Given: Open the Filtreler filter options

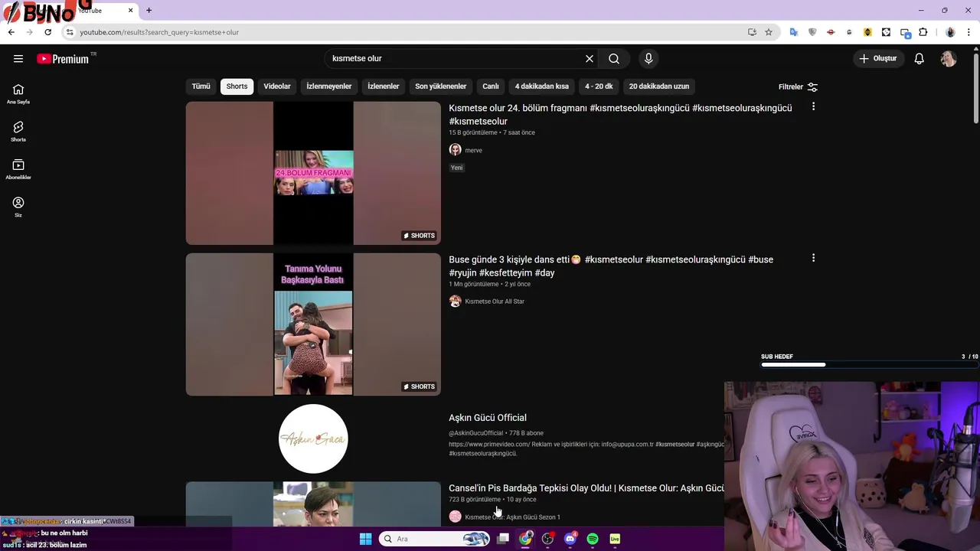Looking at the screenshot, I should point(798,87).
